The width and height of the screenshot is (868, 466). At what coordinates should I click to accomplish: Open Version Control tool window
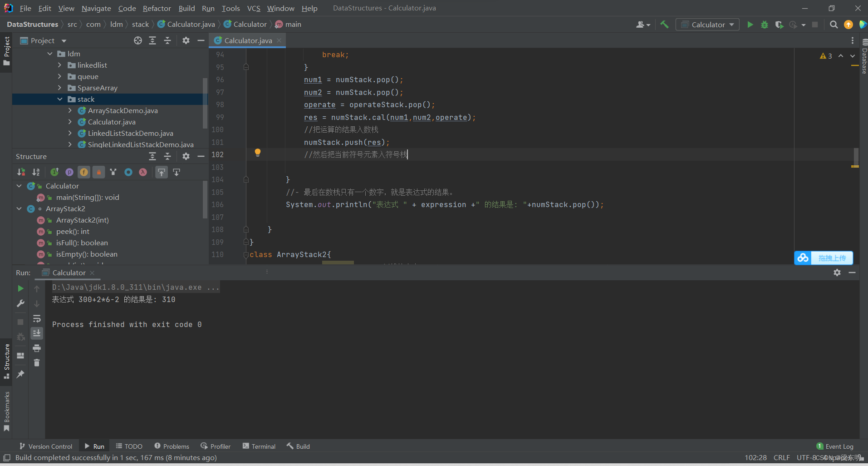(x=46, y=446)
